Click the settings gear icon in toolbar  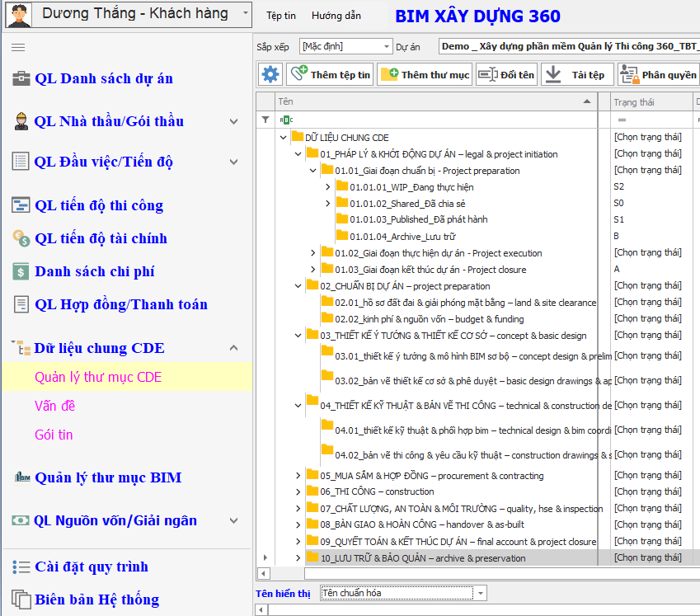[x=270, y=74]
